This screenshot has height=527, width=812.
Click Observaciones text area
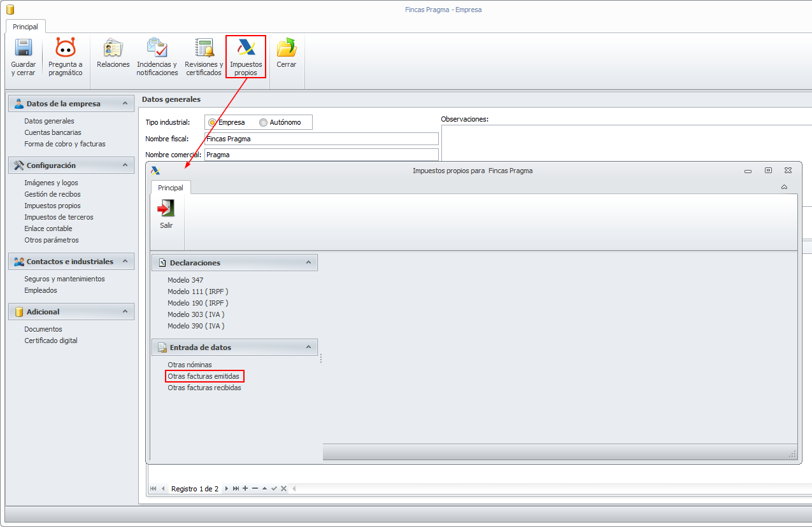(626, 143)
